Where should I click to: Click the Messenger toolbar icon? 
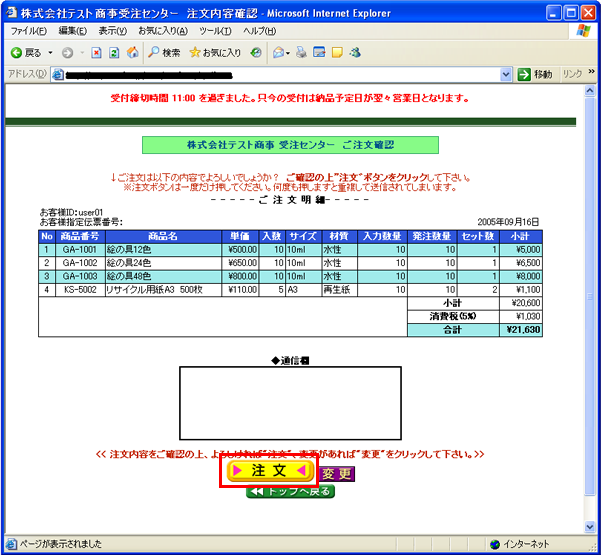pos(355,52)
